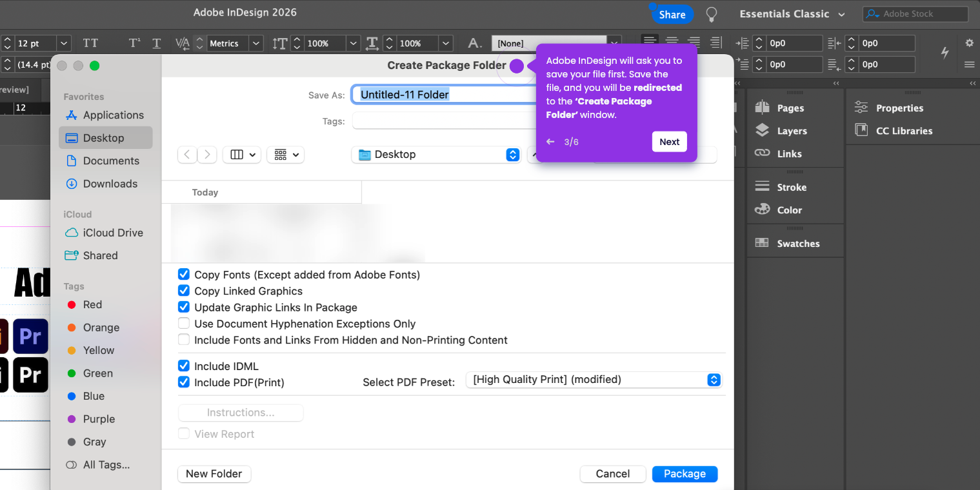The height and width of the screenshot is (490, 980).
Task: Open the control panel hamburger menu
Action: [x=969, y=64]
